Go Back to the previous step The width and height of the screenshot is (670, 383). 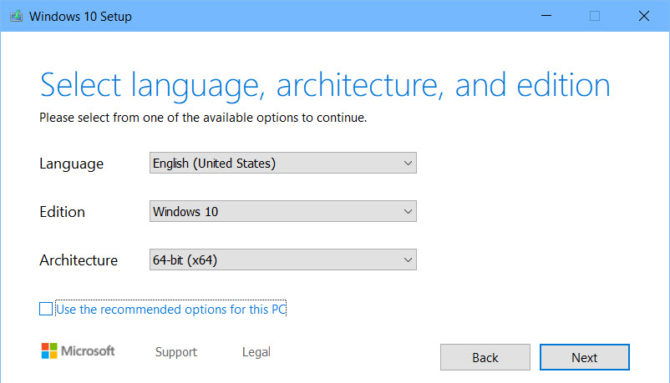click(x=485, y=357)
